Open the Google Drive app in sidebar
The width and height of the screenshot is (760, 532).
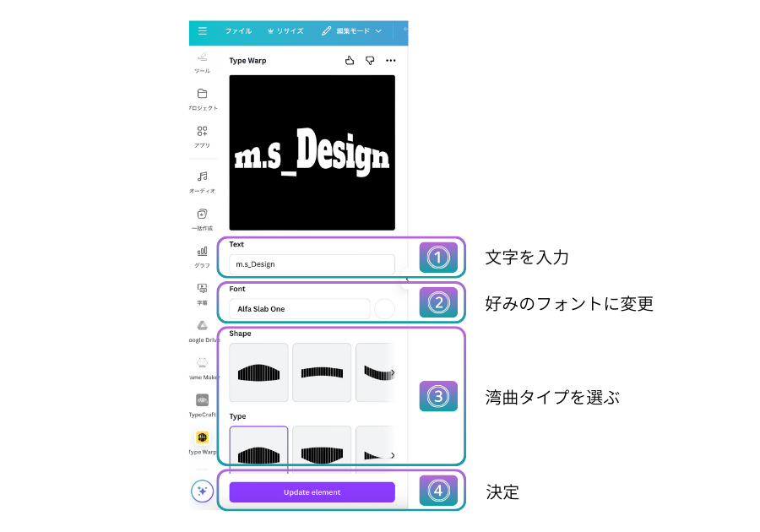point(203,330)
